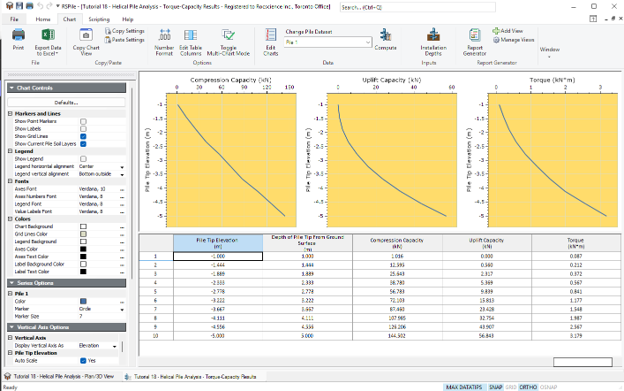Click Pile 1 series Color swatch
Image resolution: width=624 pixels, height=391 pixels.
pyautogui.click(x=83, y=302)
